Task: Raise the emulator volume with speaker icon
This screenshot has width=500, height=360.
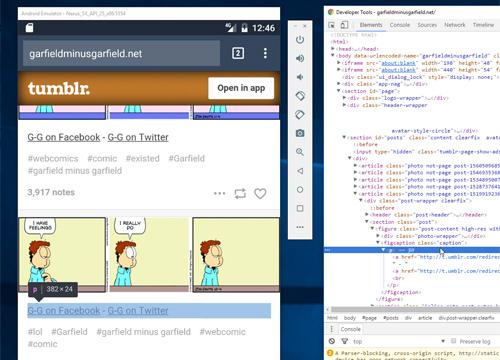Action: pos(300,58)
